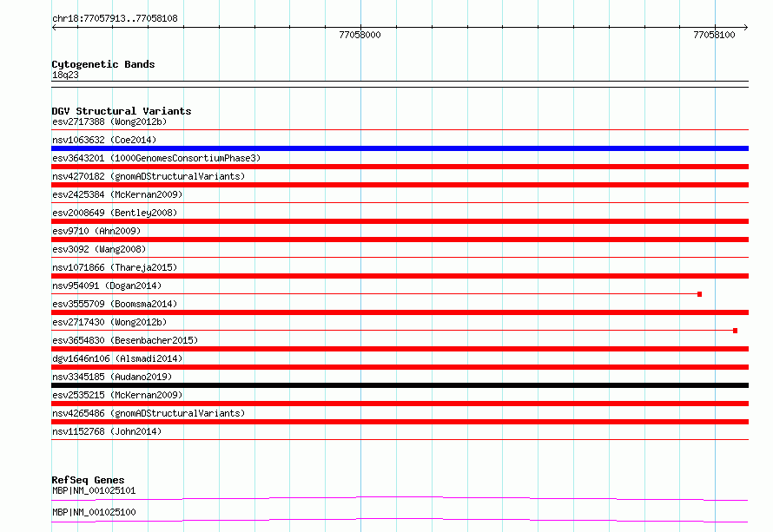
Task: Click the MBP|NM_001025100 RefSeq gene label
Action: [x=94, y=512]
